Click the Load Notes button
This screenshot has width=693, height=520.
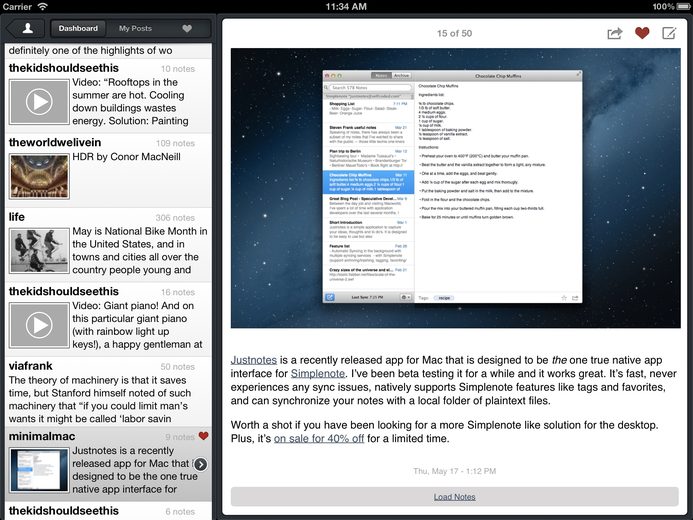(454, 497)
